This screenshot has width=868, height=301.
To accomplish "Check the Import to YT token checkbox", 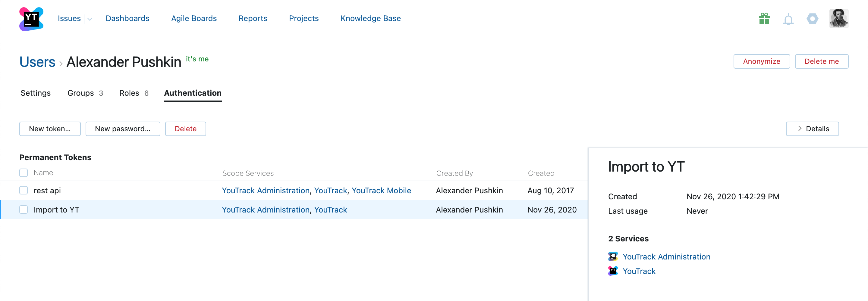I will point(24,210).
